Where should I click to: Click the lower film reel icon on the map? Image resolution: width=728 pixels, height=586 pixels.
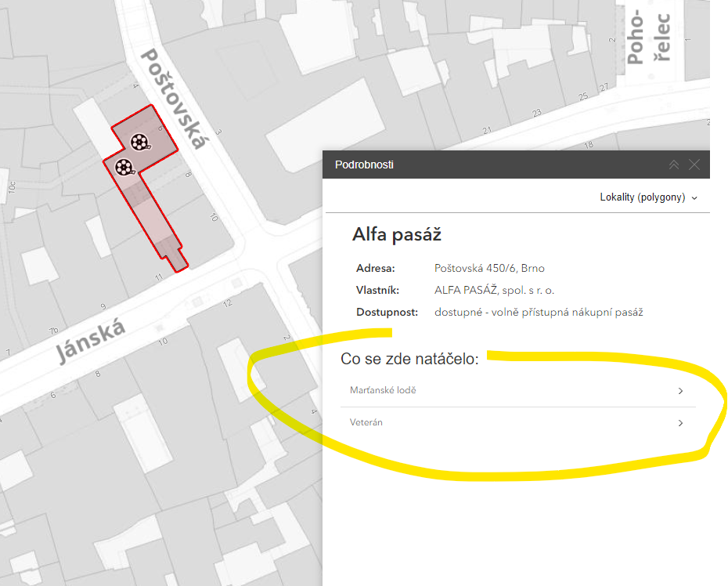[124, 167]
